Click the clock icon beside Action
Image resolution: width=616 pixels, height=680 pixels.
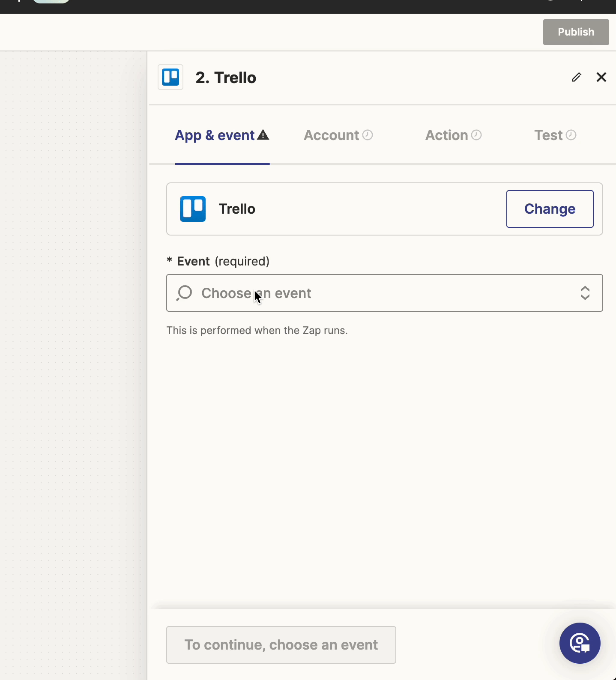point(476,135)
